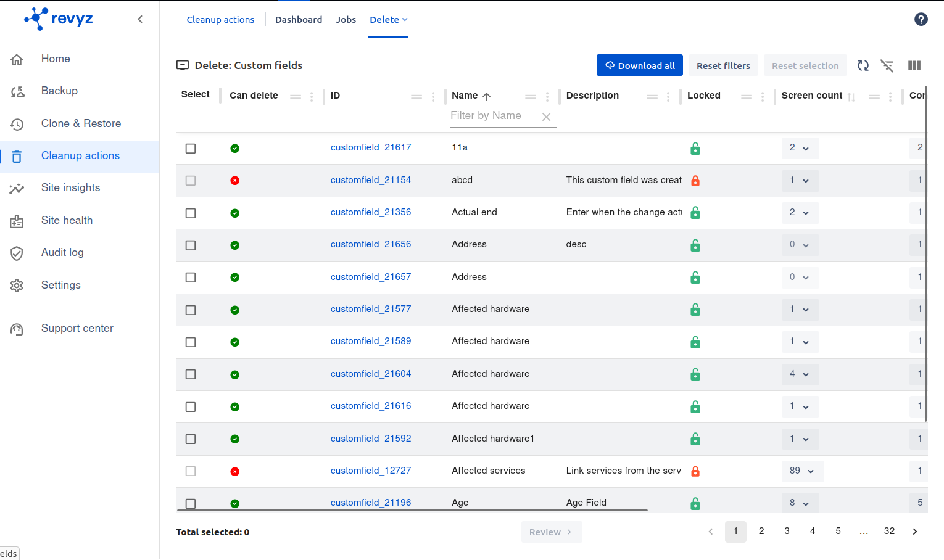Select the Actual end row checkbox

191,213
